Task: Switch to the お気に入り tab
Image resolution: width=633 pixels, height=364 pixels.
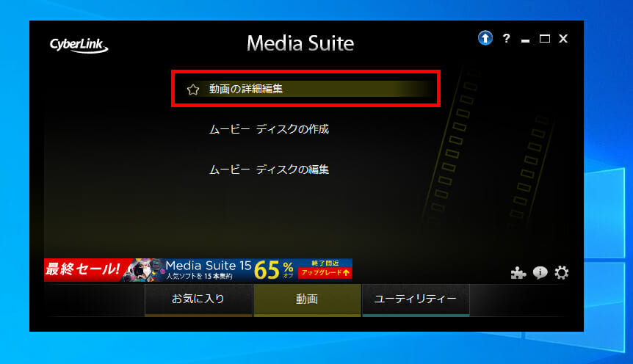Action: point(198,300)
